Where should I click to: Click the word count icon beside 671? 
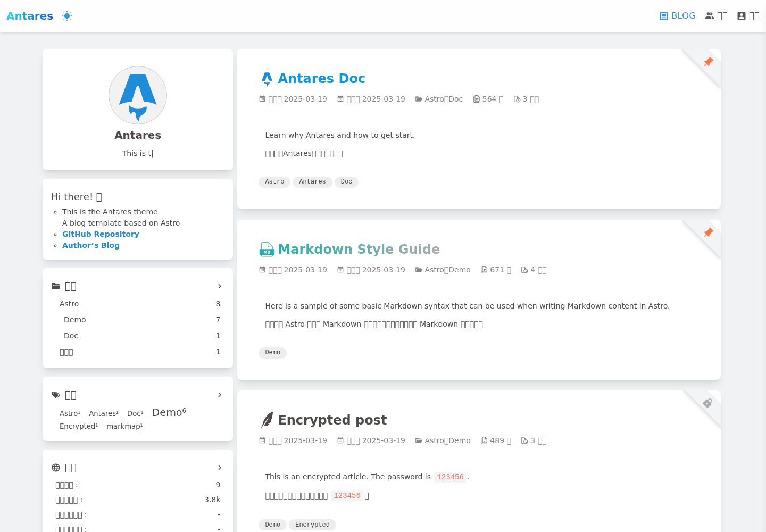(484, 270)
